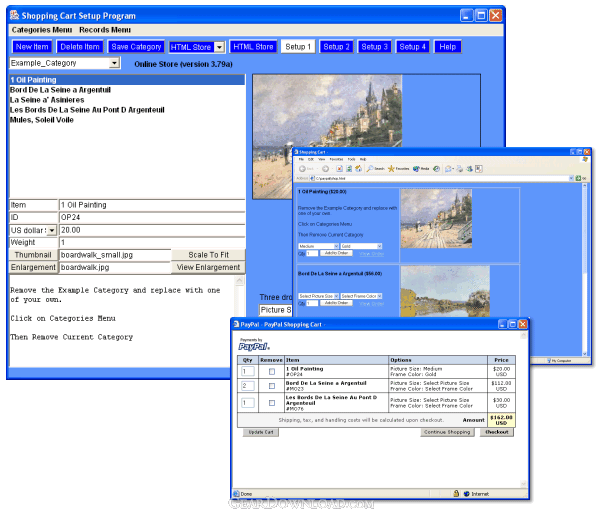The height and width of the screenshot is (512, 604).
Task: Switch to the Setup 2 tab
Action: coord(336,47)
